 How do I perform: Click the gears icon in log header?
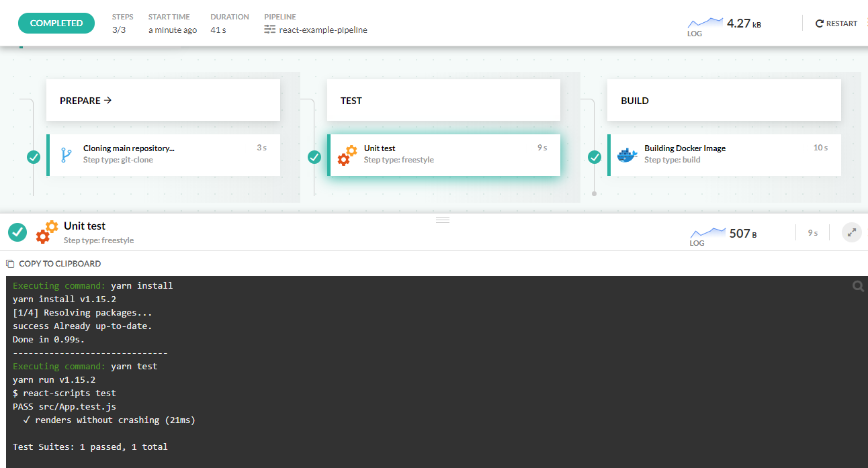[x=46, y=232]
